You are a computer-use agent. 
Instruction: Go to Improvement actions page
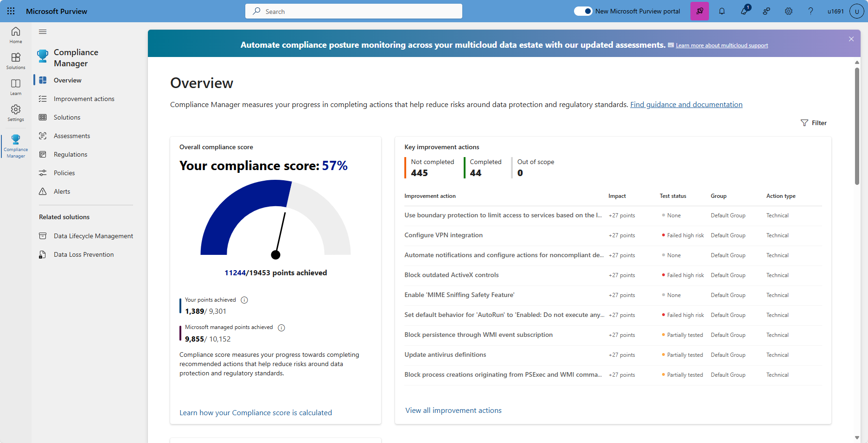84,98
